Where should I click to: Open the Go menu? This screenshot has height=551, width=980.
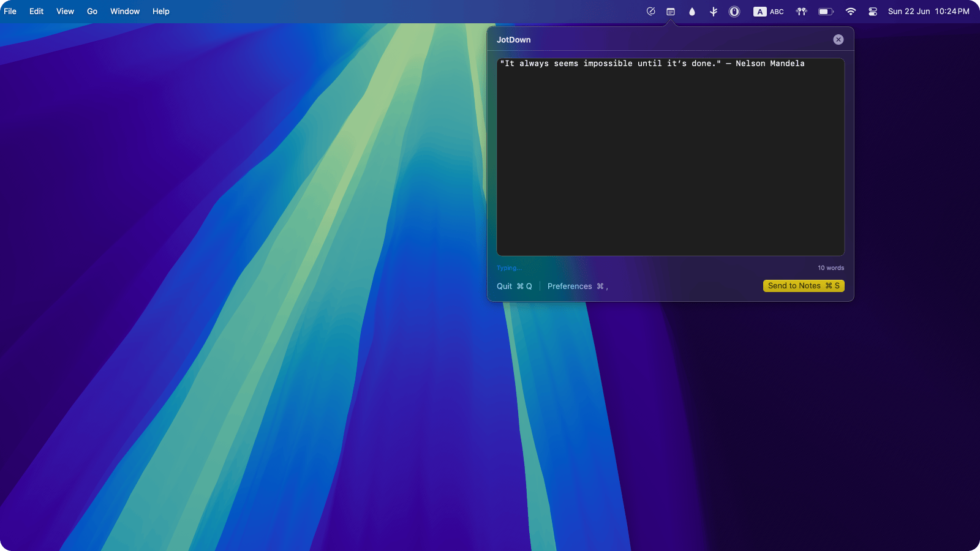pos(92,12)
